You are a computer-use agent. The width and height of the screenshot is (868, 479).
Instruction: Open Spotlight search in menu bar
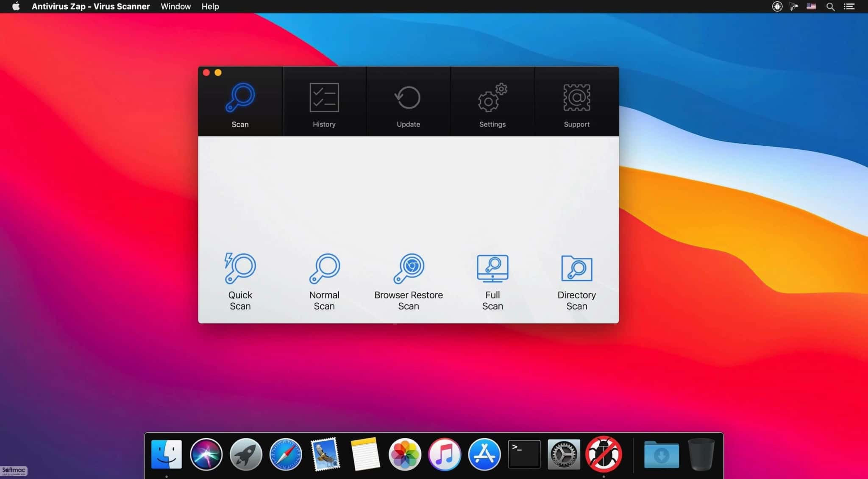(830, 6)
